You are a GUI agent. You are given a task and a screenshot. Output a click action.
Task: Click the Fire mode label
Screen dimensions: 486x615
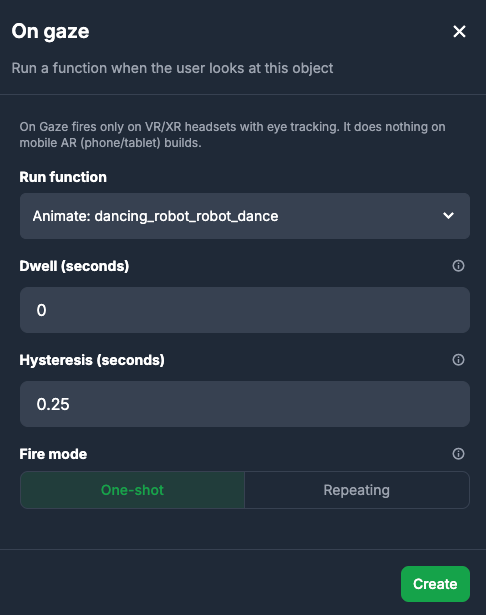pos(53,454)
